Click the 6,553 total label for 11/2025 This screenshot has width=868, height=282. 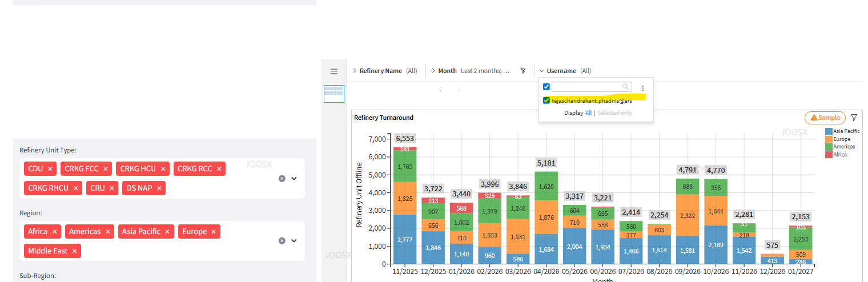(x=405, y=139)
